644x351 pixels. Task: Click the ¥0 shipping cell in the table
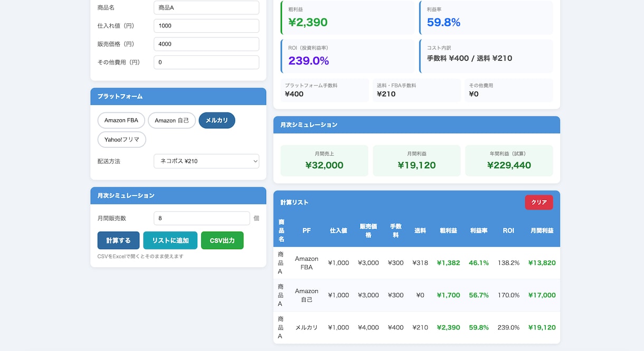420,295
